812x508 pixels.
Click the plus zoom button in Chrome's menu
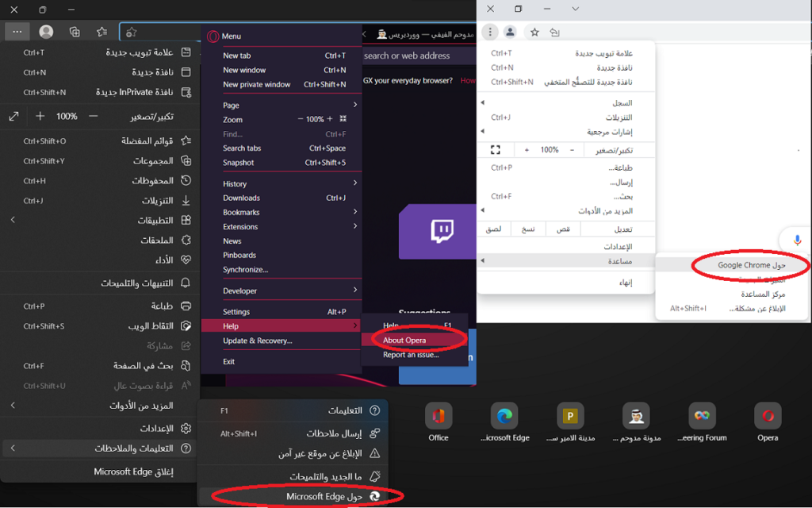(527, 150)
